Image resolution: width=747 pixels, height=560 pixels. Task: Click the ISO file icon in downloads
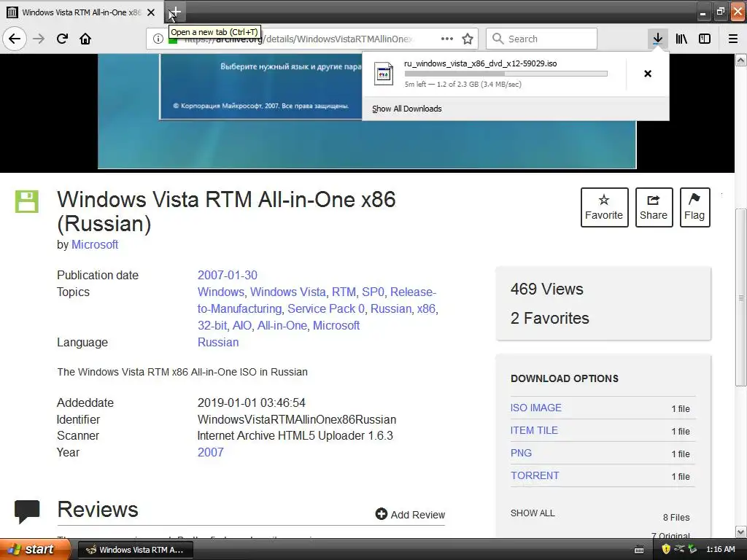[x=384, y=74]
